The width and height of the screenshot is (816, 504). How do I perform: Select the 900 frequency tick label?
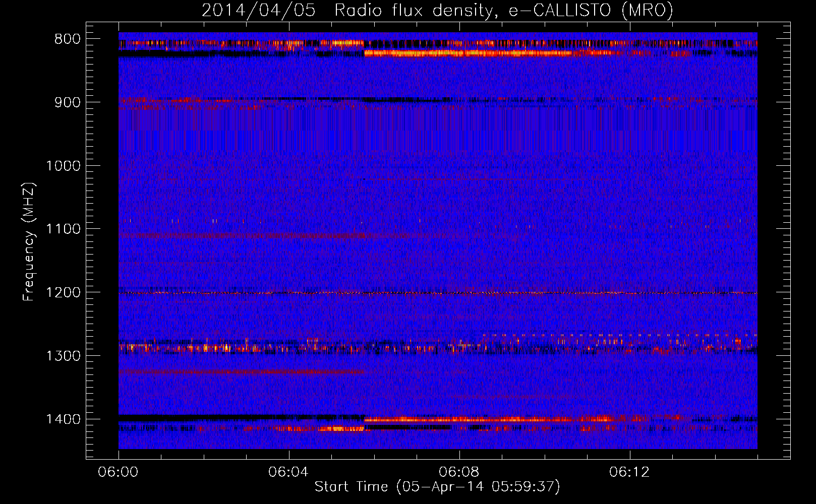coord(68,102)
